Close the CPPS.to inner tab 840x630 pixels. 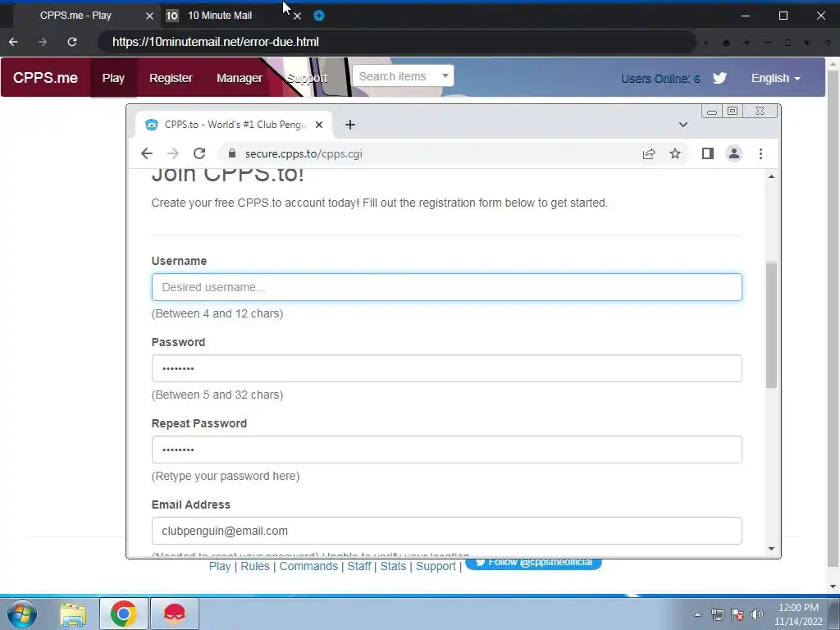[x=319, y=125]
